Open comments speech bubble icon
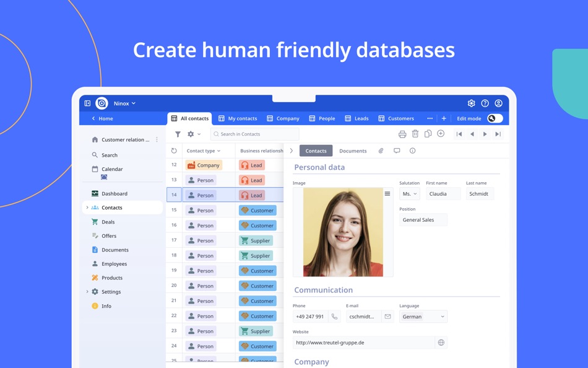 (397, 151)
